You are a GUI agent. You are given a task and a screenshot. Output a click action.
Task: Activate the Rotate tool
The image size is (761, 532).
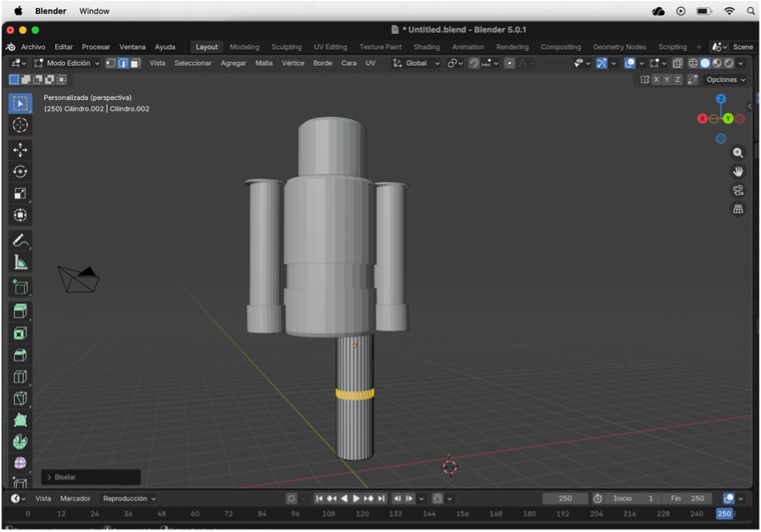point(20,172)
